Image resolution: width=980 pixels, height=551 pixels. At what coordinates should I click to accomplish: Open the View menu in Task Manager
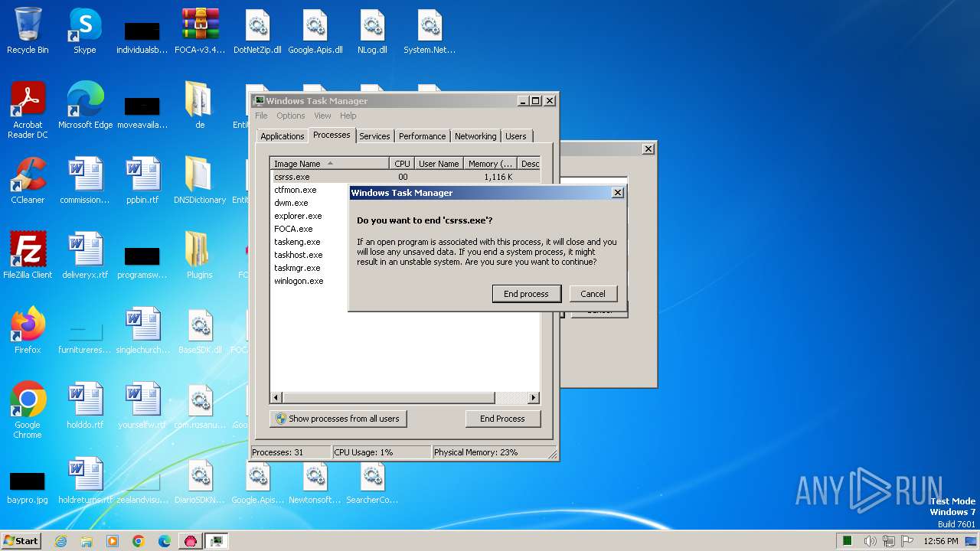pos(322,116)
